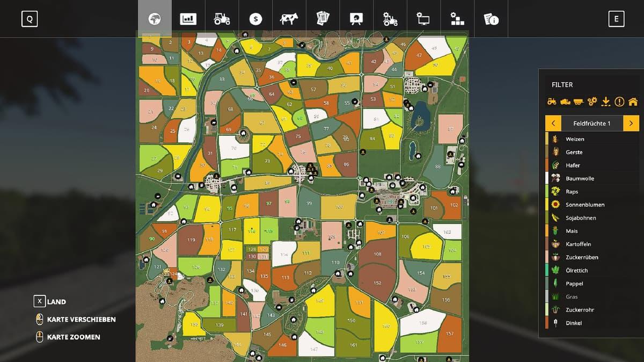Viewport: 644px width, 362px height.
Task: Click the Weizen crop color swatch
Action: tap(547, 139)
